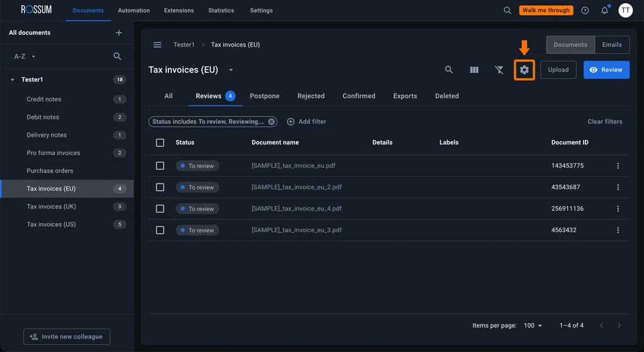
Task: Switch to the Confirmed tab
Action: 359,96
